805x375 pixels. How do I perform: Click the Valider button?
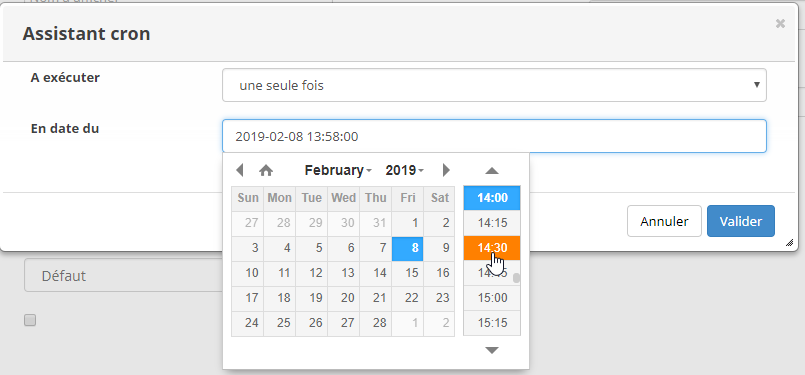(x=741, y=221)
